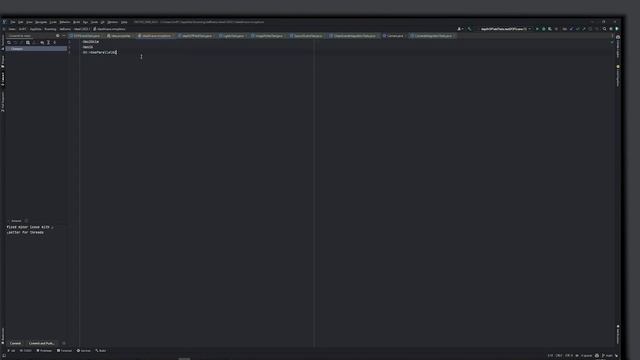The image size is (640, 360).
Task: Click Search Everywhere magnifier icon
Action: point(604,29)
